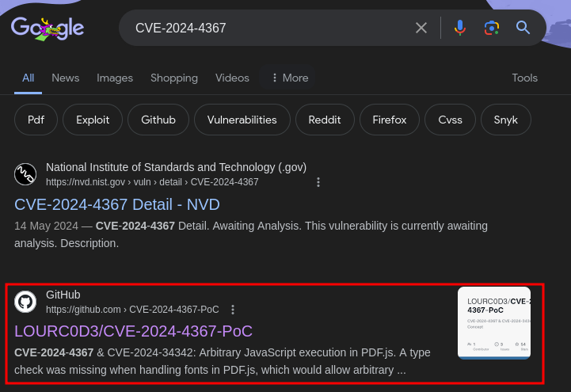The width and height of the screenshot is (571, 392).
Task: Click the NVD site favicon
Action: pos(25,174)
